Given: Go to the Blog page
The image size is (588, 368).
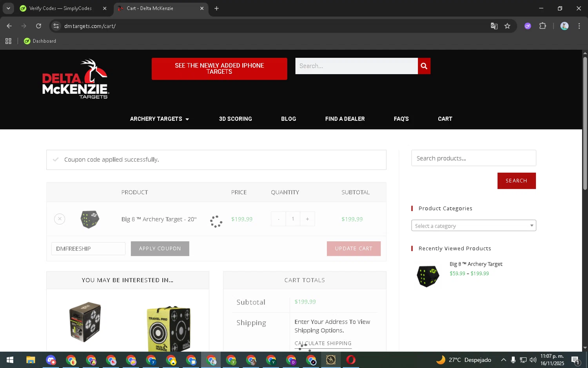Looking at the screenshot, I should pyautogui.click(x=289, y=119).
